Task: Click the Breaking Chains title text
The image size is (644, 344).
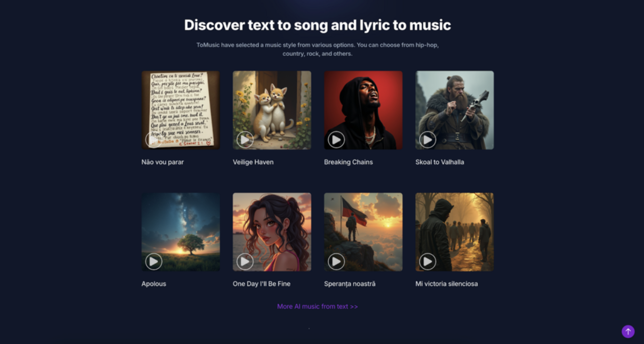Action: (348, 162)
